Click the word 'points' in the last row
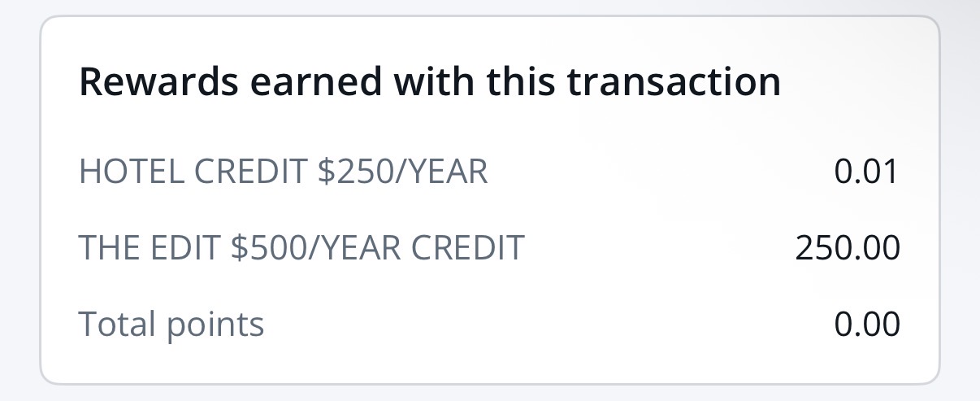980x401 pixels. tap(215, 325)
